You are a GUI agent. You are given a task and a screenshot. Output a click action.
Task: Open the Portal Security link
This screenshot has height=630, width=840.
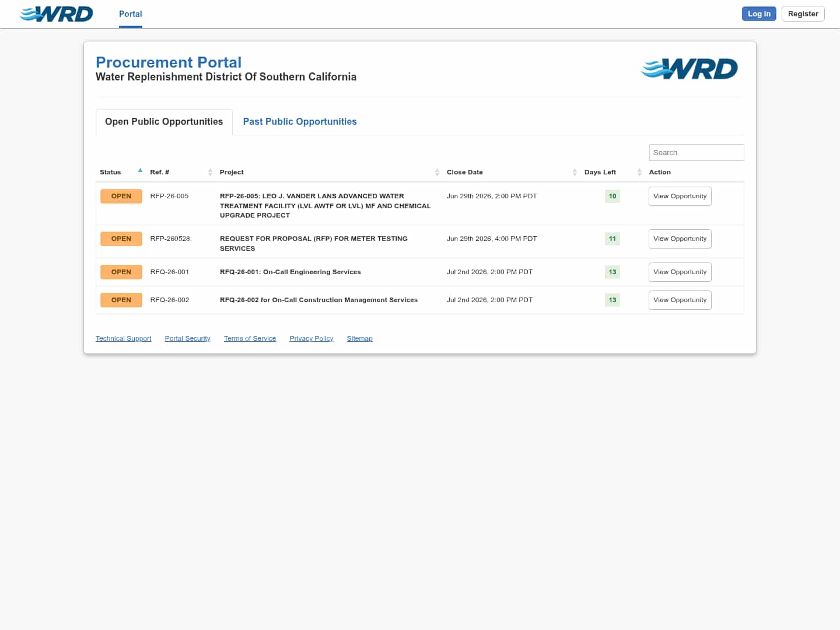(188, 338)
